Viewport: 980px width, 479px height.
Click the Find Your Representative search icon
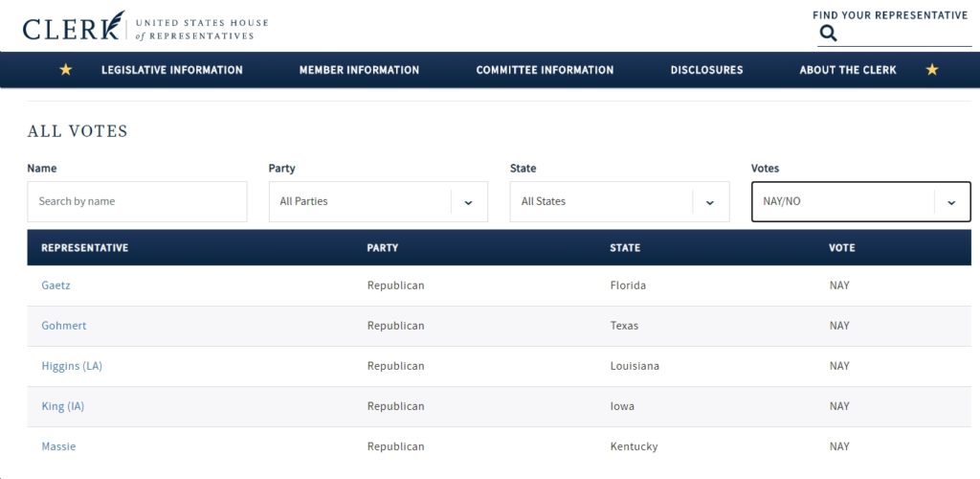coord(828,34)
